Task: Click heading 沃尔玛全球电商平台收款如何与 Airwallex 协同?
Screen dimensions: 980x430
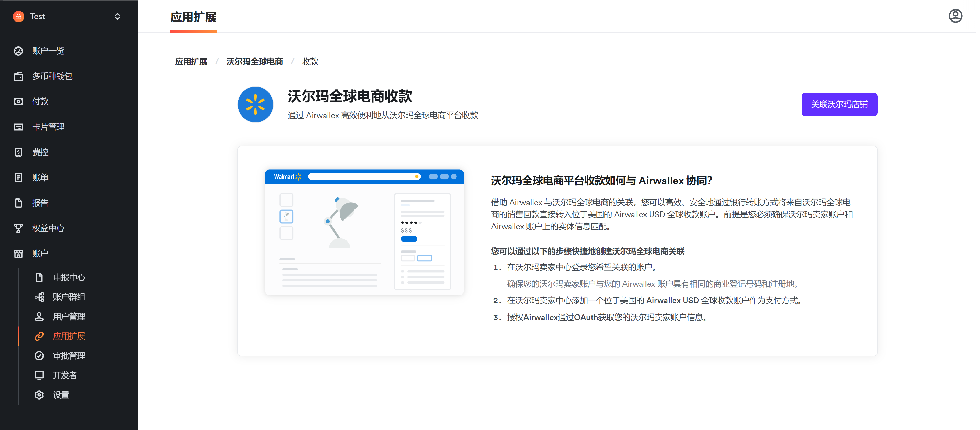Action: (x=601, y=181)
